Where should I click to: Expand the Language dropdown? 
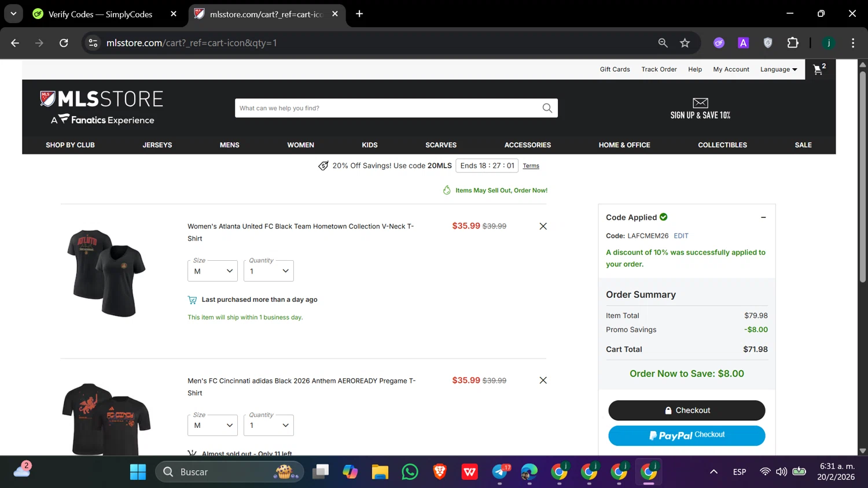click(x=778, y=69)
